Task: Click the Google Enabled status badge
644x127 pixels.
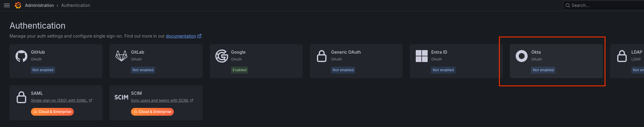Action: click(240, 70)
